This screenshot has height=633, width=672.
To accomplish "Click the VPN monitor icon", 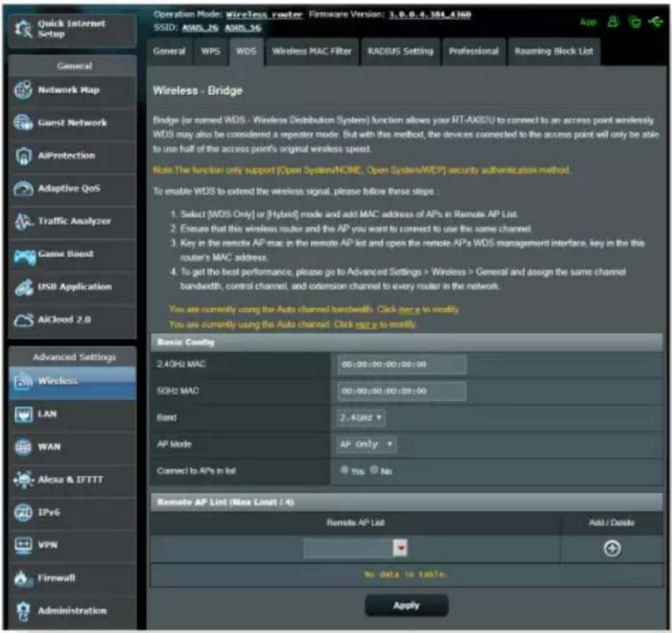I will click(23, 545).
